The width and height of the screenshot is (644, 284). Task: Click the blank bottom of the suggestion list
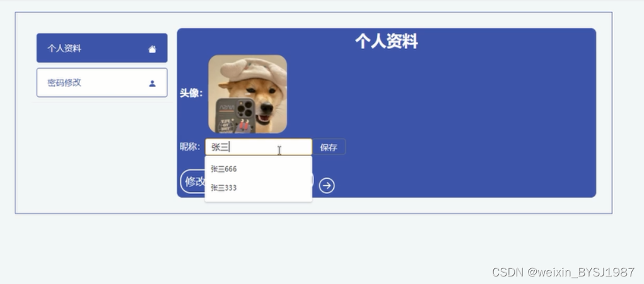click(x=259, y=199)
